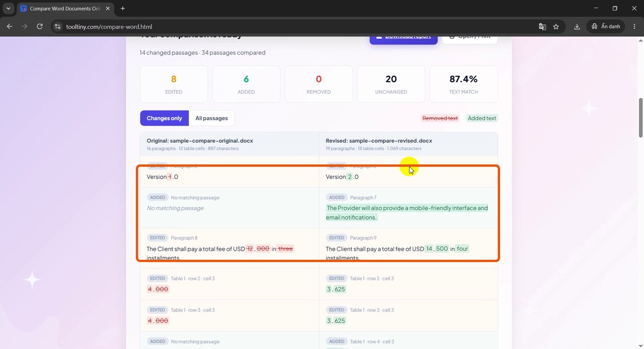
Task: Open browser downloads icon
Action: pos(577,26)
